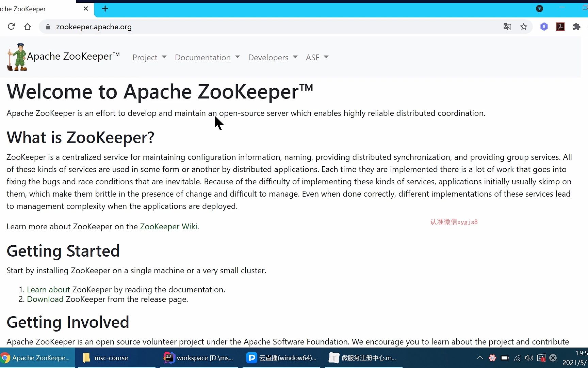The image size is (588, 368).
Task: Expand the Developers menu
Action: point(273,57)
